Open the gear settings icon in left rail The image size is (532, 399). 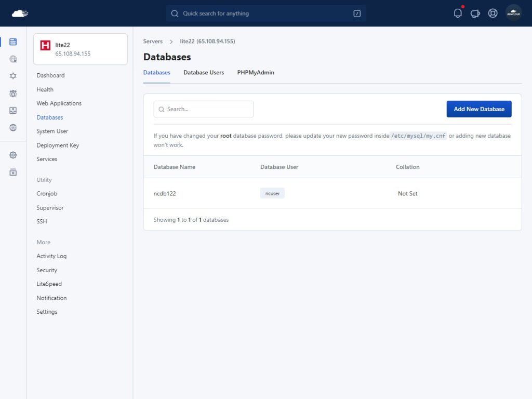point(13,155)
